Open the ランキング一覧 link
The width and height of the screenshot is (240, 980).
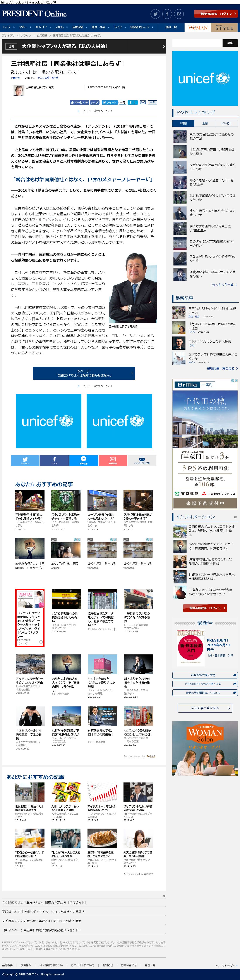(x=224, y=285)
